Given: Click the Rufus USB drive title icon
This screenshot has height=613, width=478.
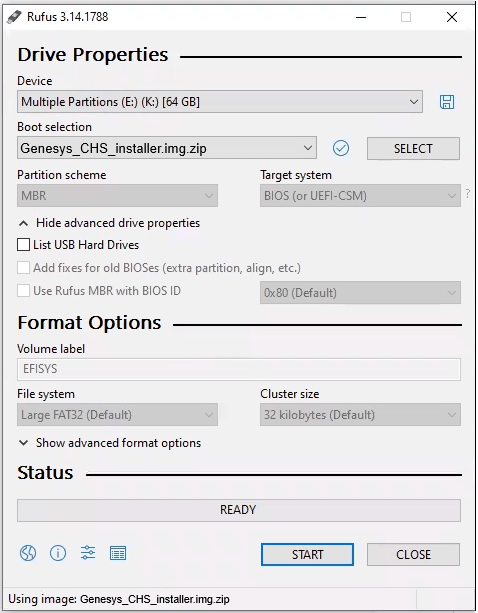Looking at the screenshot, I should 14,17.
